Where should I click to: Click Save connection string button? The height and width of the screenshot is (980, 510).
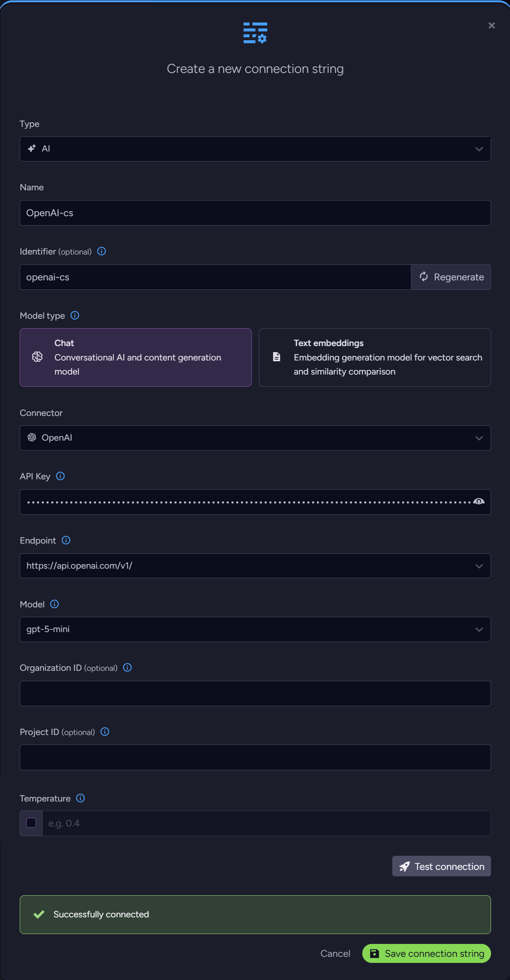pyautogui.click(x=426, y=953)
